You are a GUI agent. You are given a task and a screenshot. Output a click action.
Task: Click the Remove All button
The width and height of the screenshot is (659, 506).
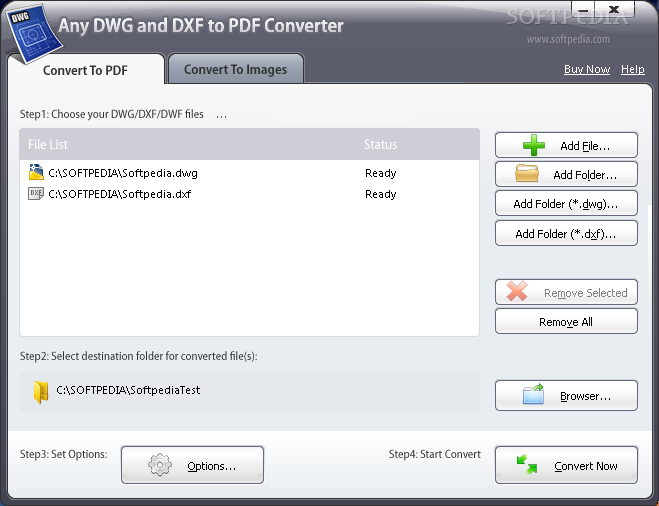coord(566,322)
